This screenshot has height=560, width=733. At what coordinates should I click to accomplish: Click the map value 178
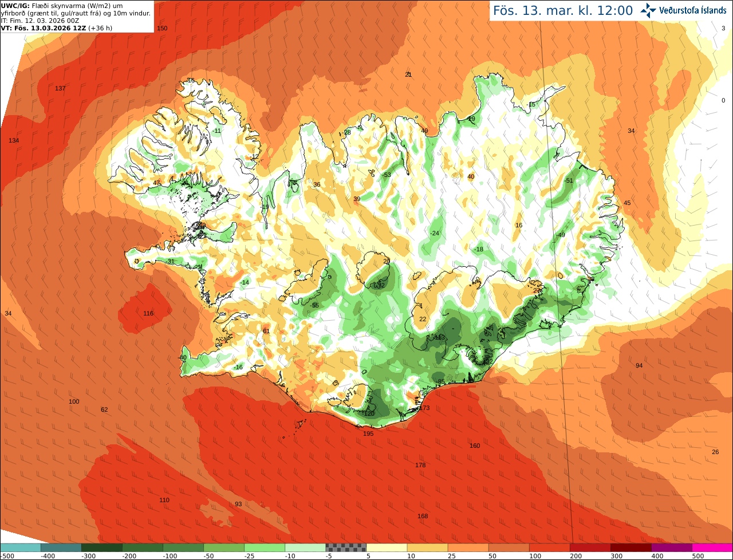click(420, 465)
